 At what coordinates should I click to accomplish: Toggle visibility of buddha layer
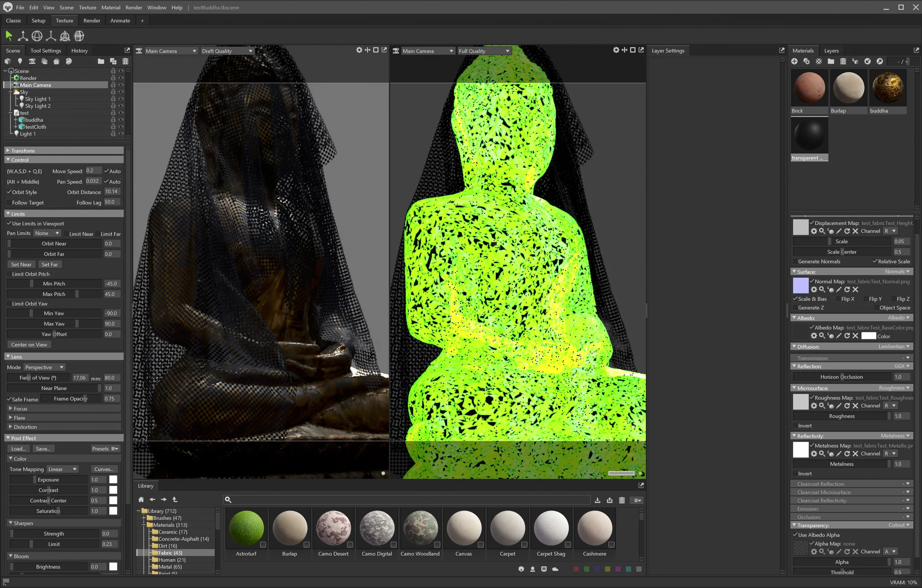[x=121, y=119]
